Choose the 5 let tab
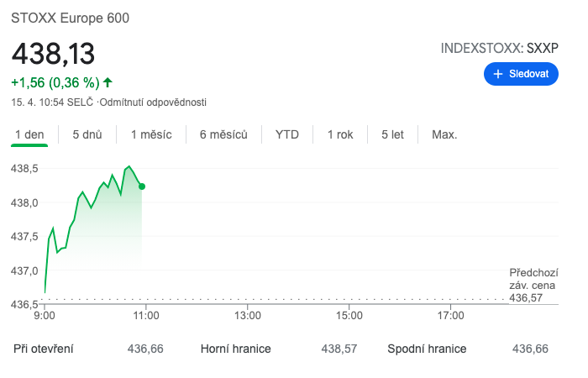 (392, 134)
